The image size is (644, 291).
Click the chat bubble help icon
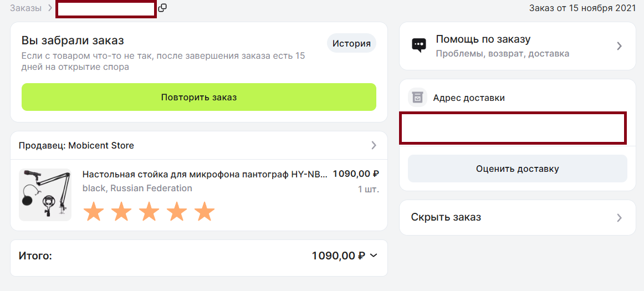419,45
